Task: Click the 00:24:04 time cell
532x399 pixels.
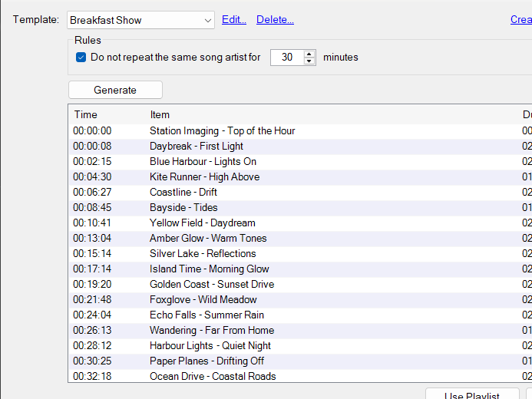Action: pos(92,315)
